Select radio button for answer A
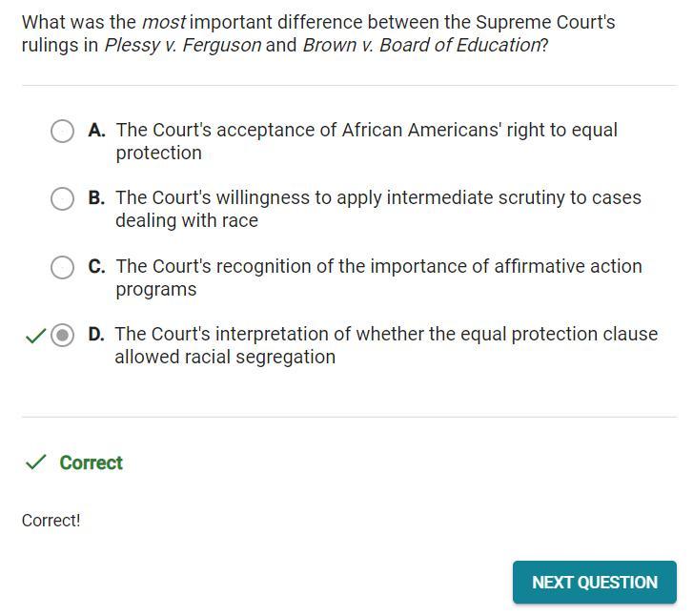Viewport: 693px width, 616px height. pos(62,131)
